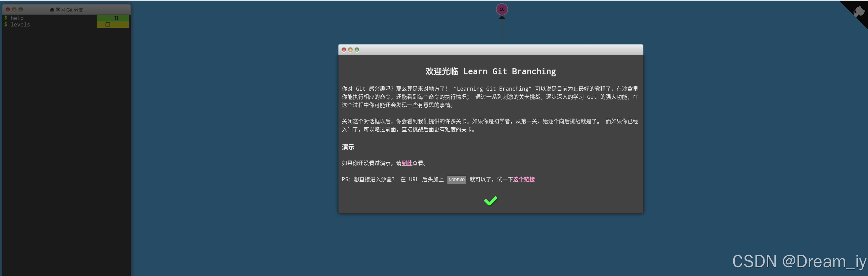Click the red dot of the terminal window
This screenshot has height=276, width=868.
click(8, 10)
